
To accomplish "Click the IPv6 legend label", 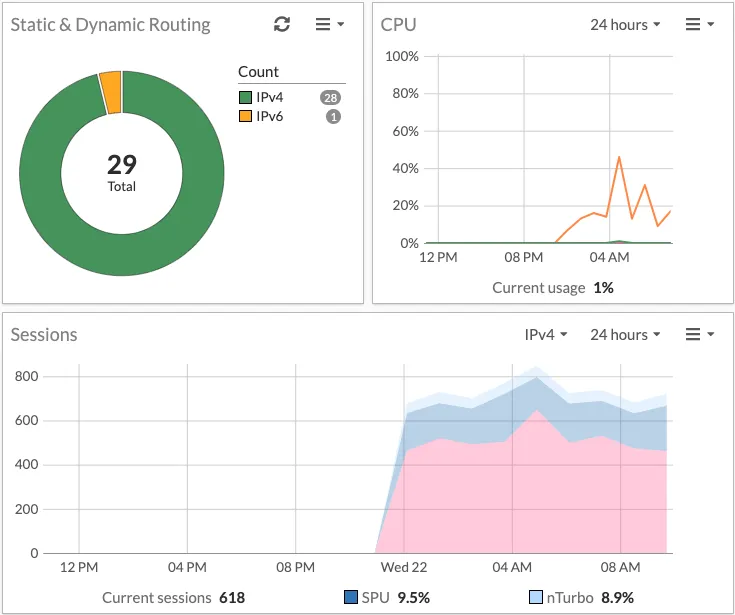I will [270, 116].
